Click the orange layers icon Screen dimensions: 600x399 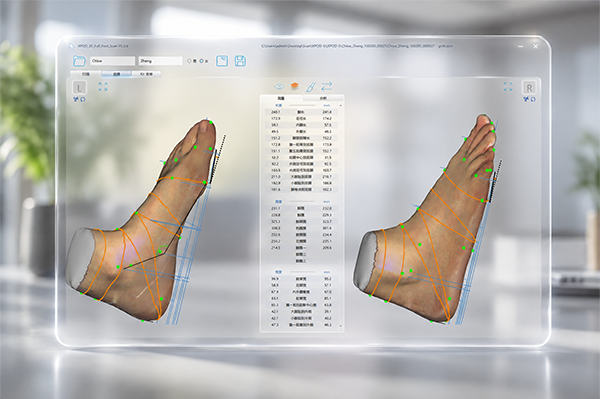[x=294, y=86]
